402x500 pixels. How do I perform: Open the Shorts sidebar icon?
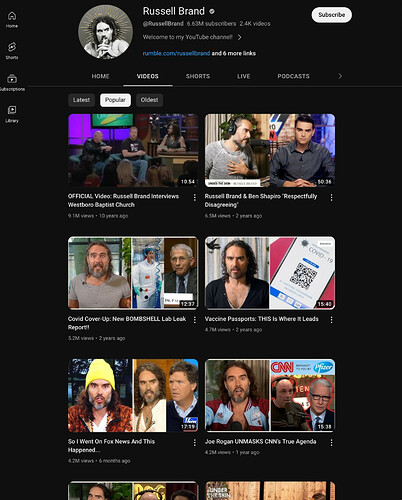(x=12, y=51)
